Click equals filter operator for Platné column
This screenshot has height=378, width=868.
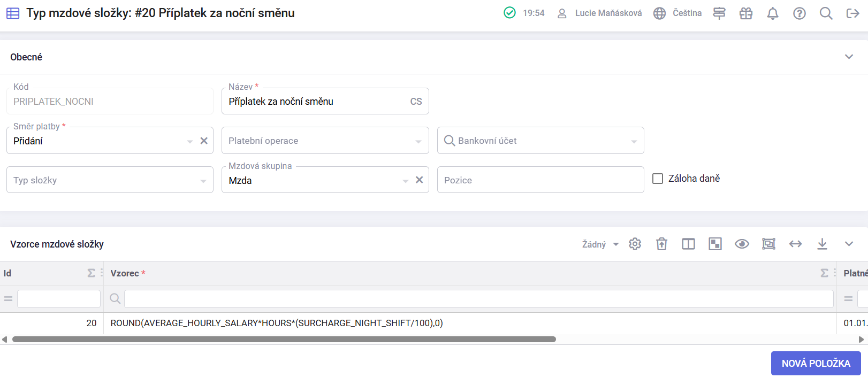click(x=848, y=299)
